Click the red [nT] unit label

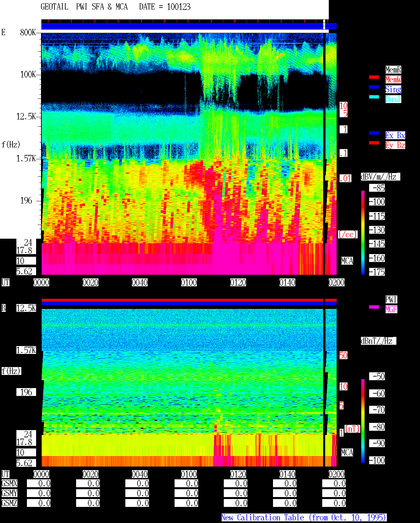click(x=352, y=429)
